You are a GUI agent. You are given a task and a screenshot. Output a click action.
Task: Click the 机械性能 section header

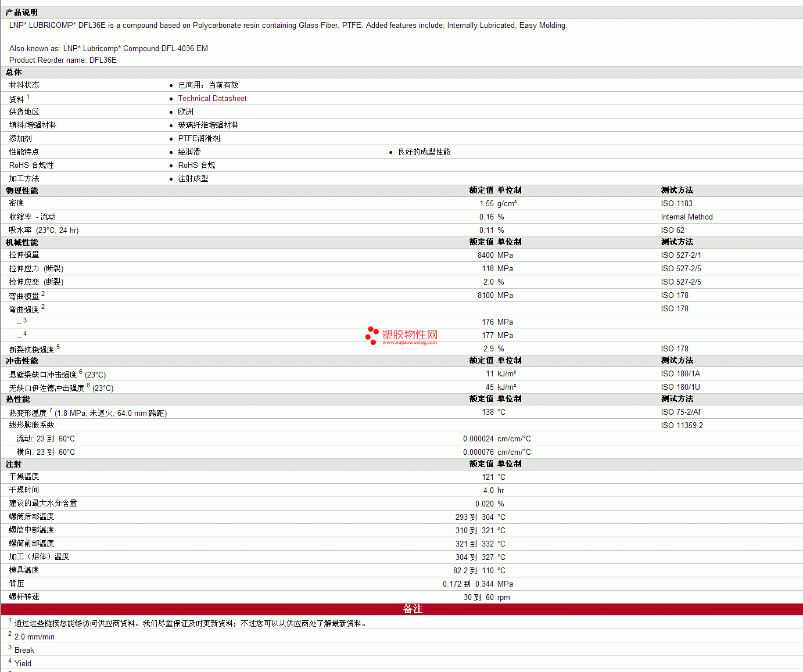coord(21,242)
